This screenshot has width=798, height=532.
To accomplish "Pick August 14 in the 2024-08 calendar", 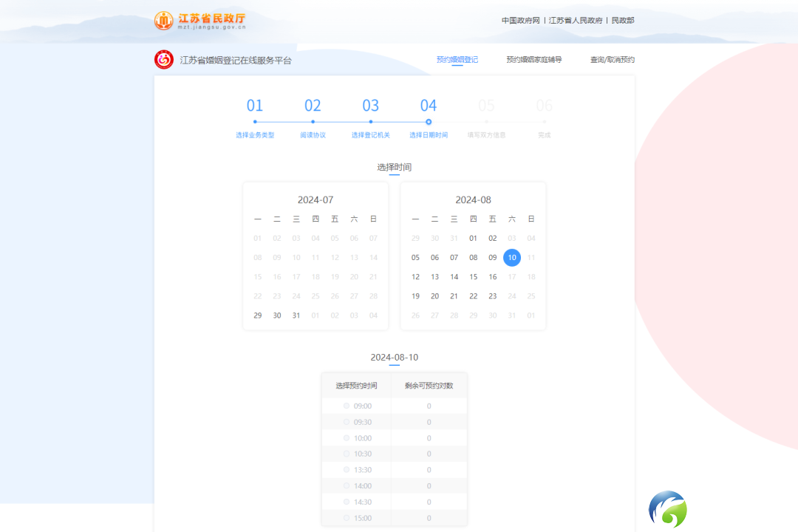I will (454, 276).
